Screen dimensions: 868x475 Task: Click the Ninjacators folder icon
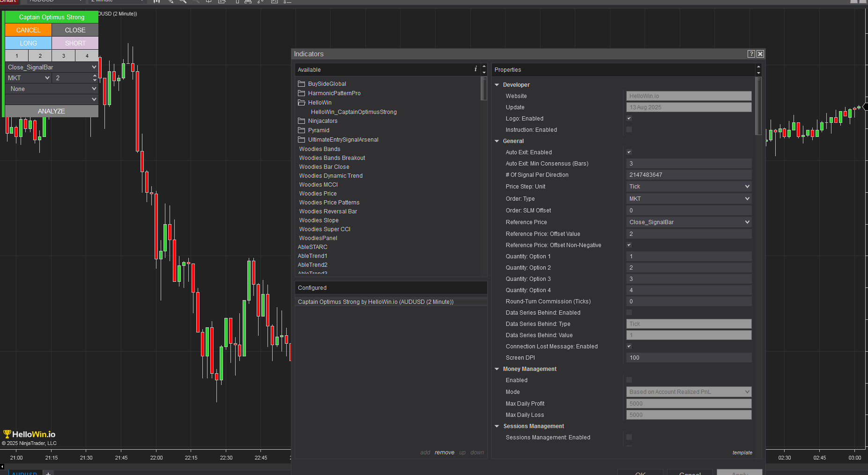pos(302,121)
